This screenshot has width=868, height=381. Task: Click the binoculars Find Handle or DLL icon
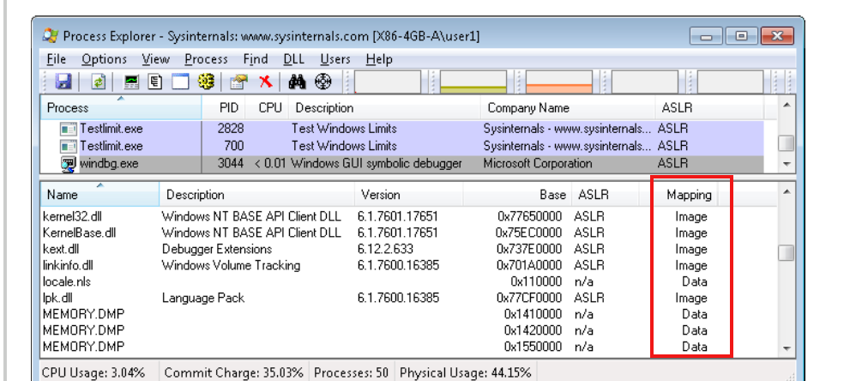tap(298, 82)
